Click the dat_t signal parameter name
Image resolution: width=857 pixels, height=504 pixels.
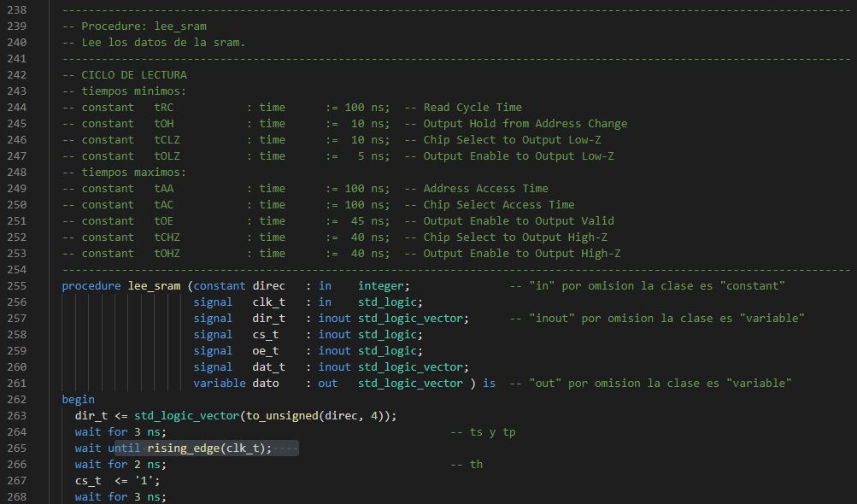point(268,367)
